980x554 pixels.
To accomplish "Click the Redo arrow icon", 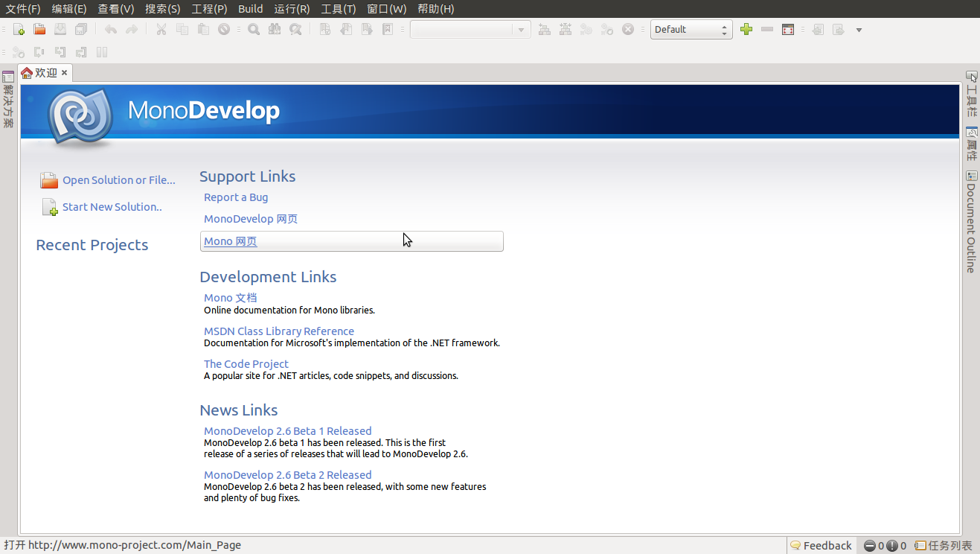I will point(132,30).
